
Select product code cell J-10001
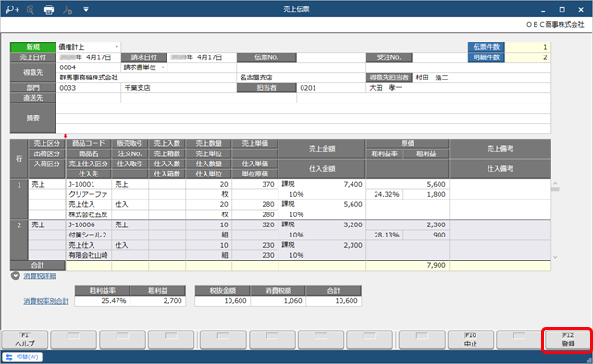pyautogui.click(x=89, y=184)
